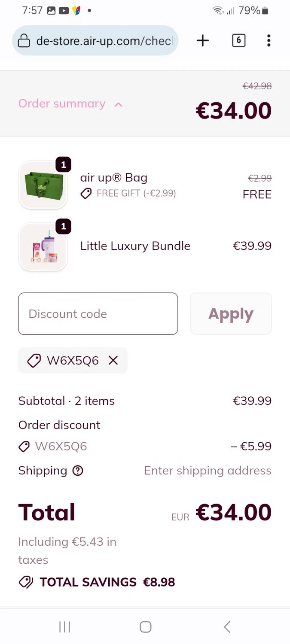Collapse the Order summary chevron
The image size is (290, 644).
[119, 104]
